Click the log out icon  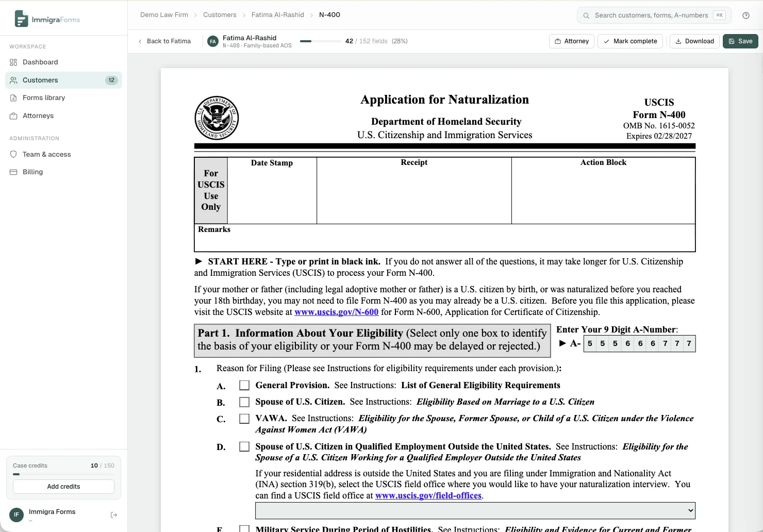pyautogui.click(x=114, y=515)
